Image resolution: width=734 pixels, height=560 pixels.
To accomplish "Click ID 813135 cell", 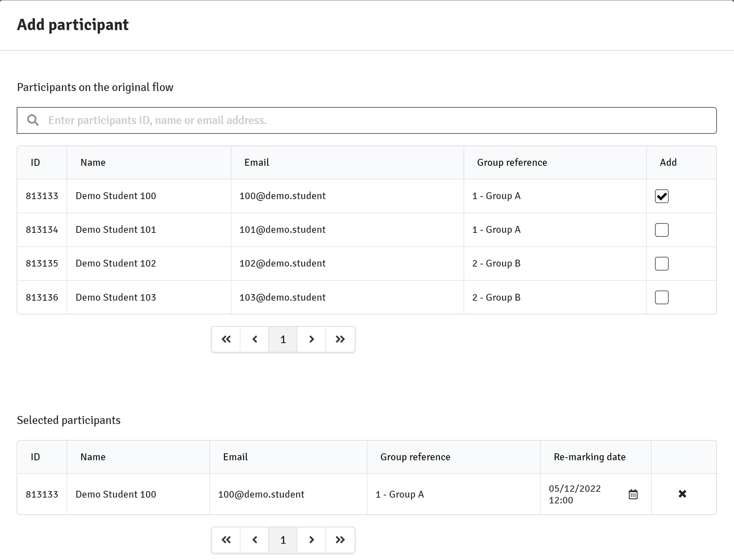I will 42,264.
